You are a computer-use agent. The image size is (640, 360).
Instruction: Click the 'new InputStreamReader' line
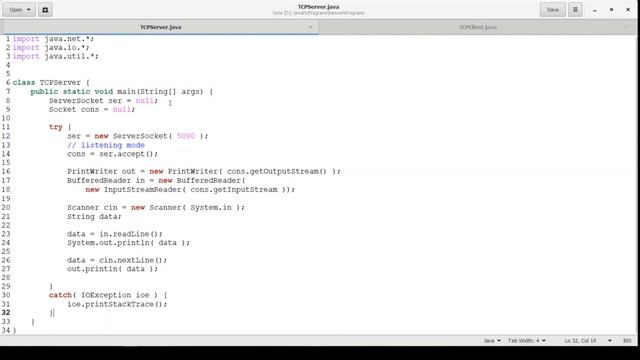point(190,189)
